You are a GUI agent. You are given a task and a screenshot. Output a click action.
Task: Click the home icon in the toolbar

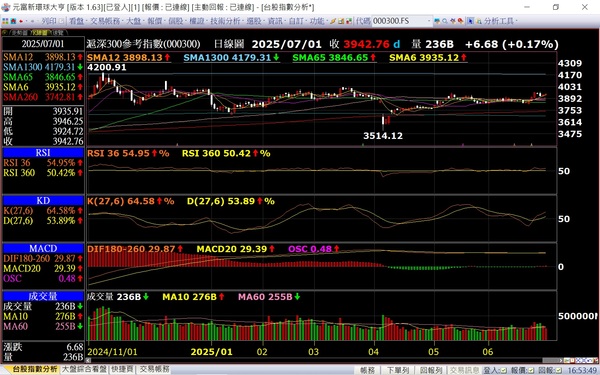tap(13, 21)
